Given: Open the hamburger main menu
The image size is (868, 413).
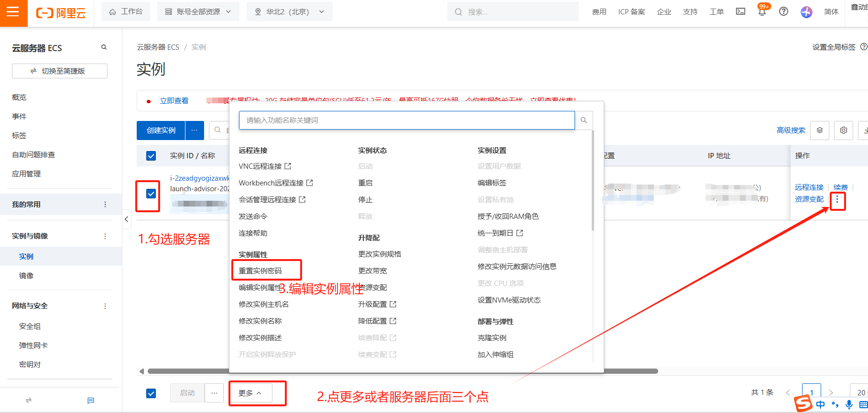Looking at the screenshot, I should click(x=13, y=12).
